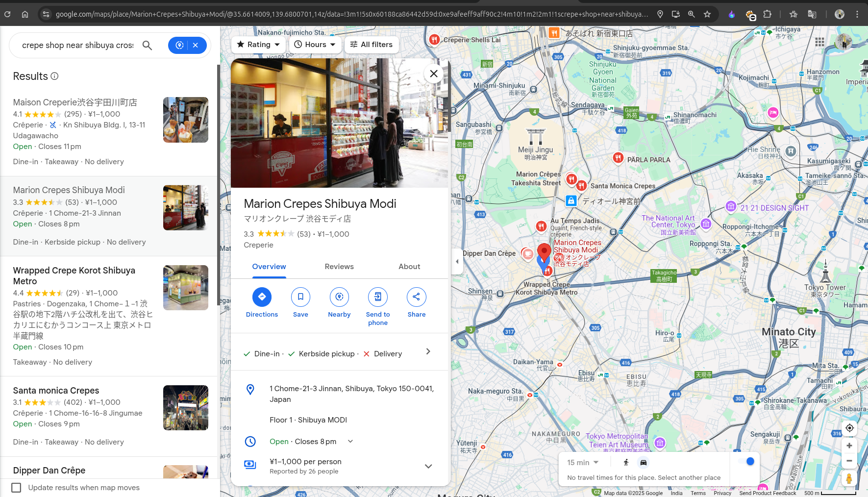
Task: Open All filters panel
Action: tap(371, 45)
